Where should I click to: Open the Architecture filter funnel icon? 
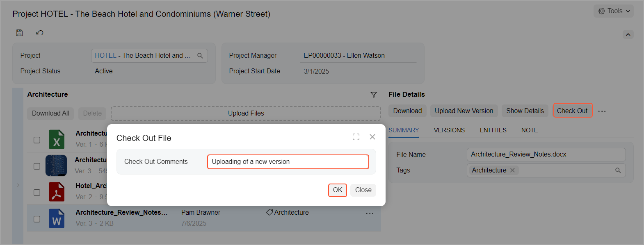(x=374, y=95)
